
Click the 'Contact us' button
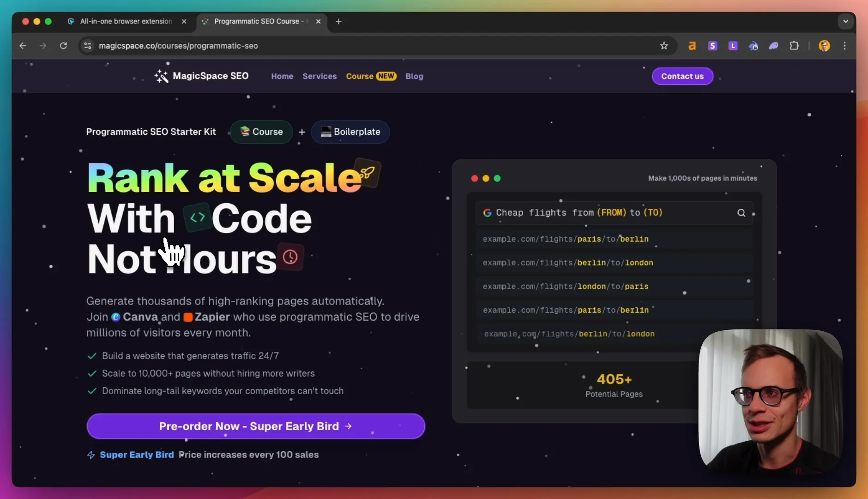(682, 76)
